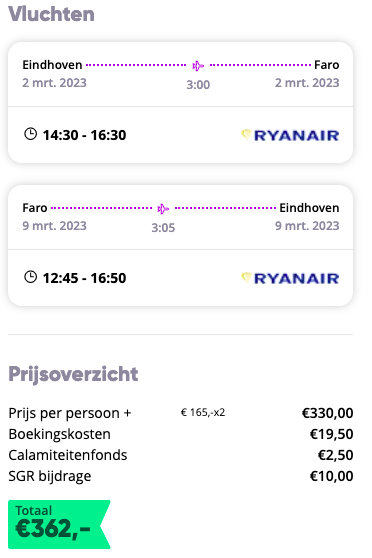Click the Ryanair logo on the outbound flight
Image resolution: width=372 pixels, height=558 pixels.
click(x=290, y=135)
